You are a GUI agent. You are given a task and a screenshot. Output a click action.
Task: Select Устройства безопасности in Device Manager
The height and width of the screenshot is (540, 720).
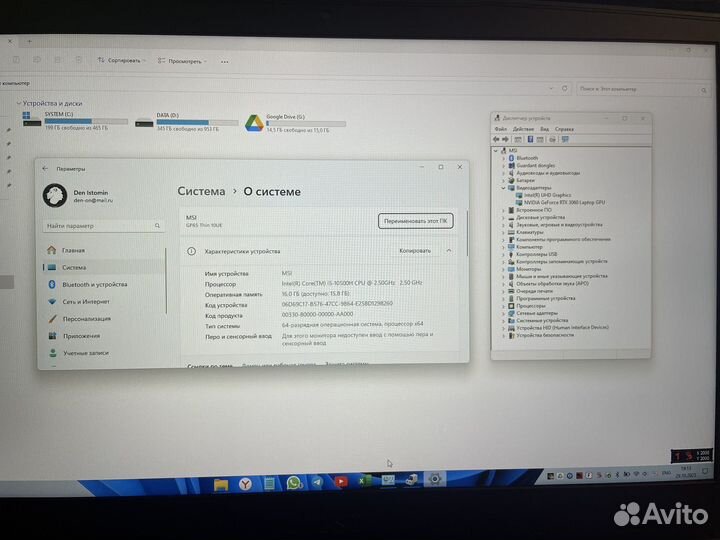coord(545,335)
